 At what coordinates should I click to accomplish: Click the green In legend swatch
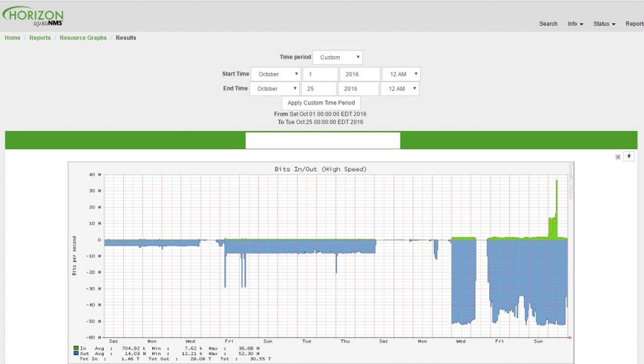click(76, 348)
